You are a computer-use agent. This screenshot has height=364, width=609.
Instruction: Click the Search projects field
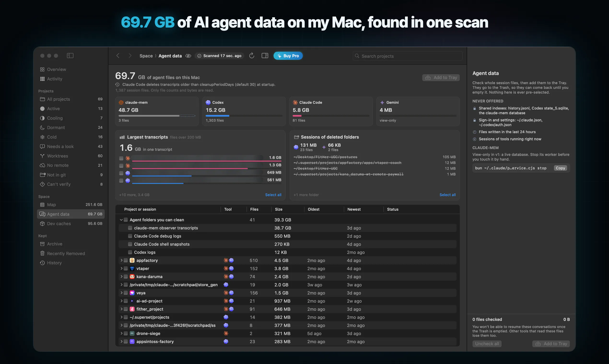pyautogui.click(x=407, y=56)
